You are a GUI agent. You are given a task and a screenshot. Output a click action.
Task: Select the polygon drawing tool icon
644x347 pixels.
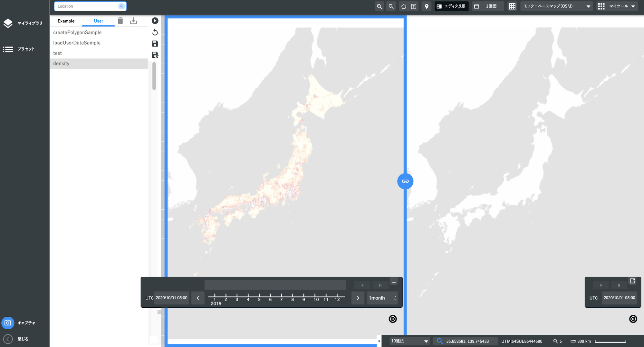[403, 6]
